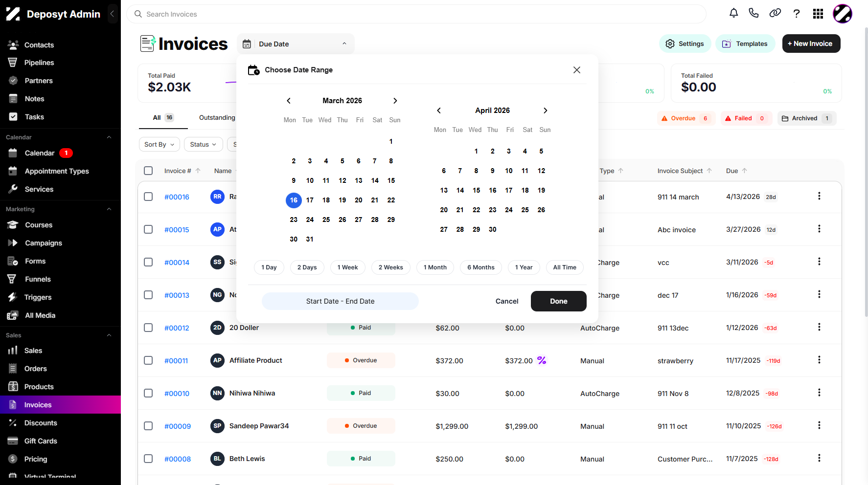Image resolution: width=868 pixels, height=485 pixels.
Task: Check the box for invoice #00012
Action: click(x=148, y=328)
